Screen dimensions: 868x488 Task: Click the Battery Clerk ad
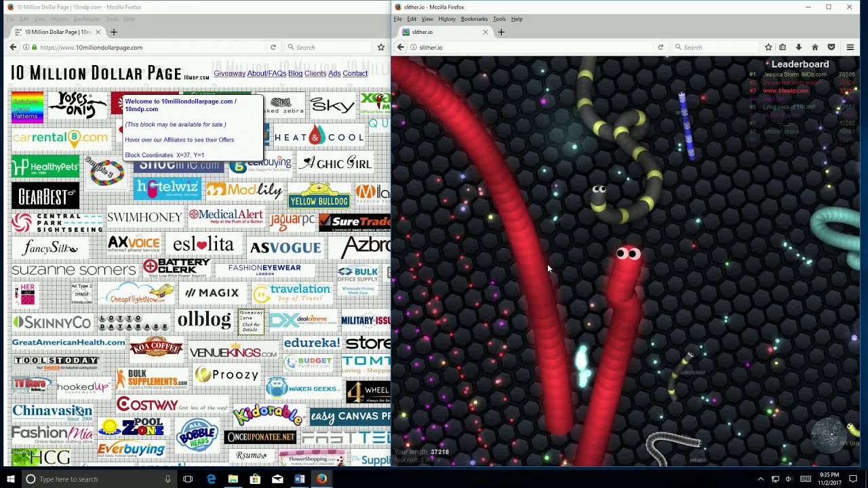pos(176,268)
